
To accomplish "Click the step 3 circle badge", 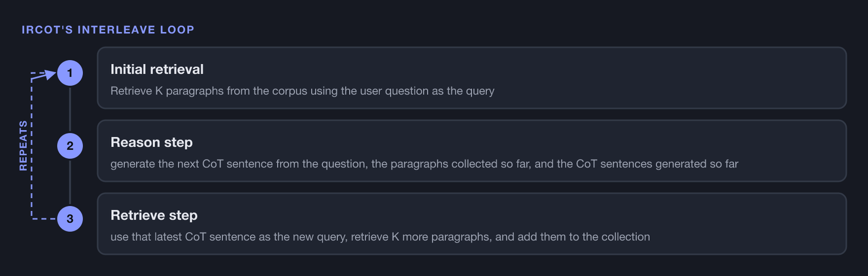I will [70, 219].
